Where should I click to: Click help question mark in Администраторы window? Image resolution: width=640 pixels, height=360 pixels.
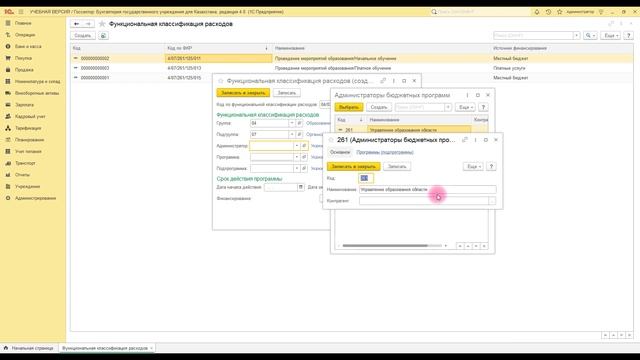[483, 107]
